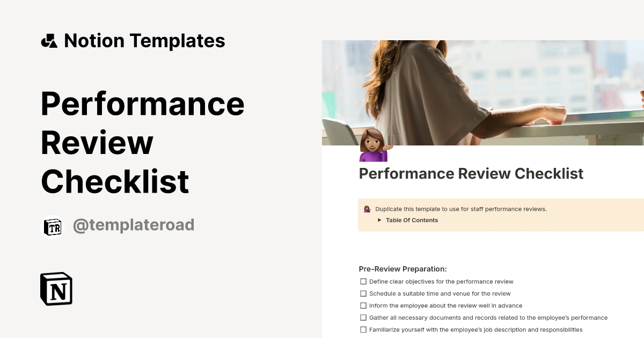Check "Inform the employee about the review" box
The height and width of the screenshot is (338, 644).
[363, 305]
